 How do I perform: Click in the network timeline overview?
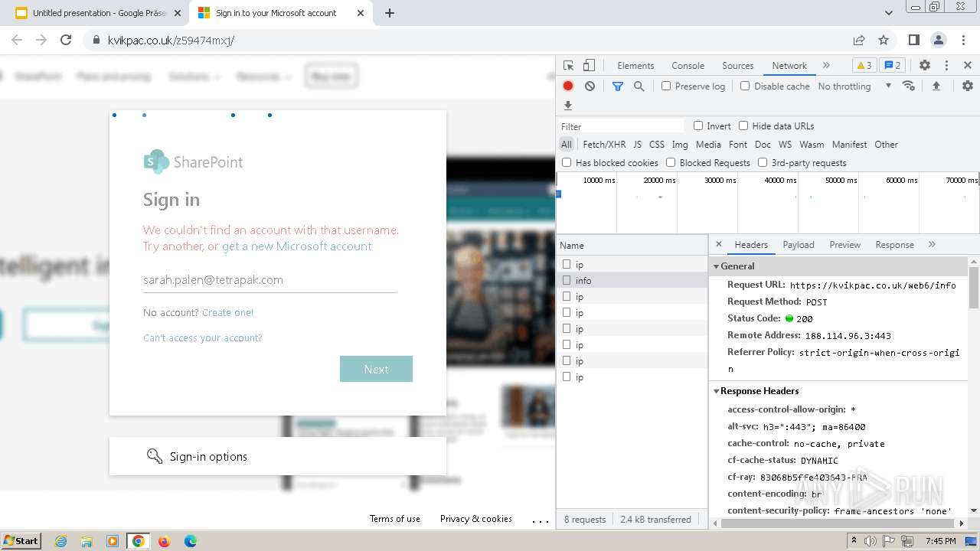768,204
